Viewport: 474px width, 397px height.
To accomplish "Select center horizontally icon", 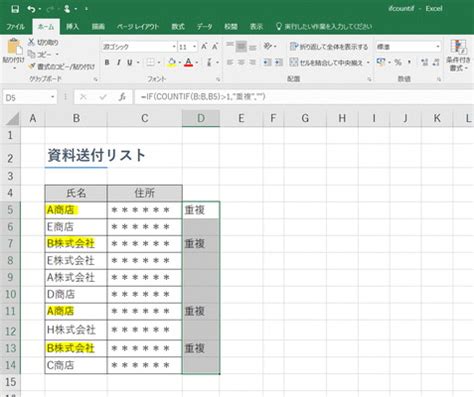I will click(x=241, y=62).
